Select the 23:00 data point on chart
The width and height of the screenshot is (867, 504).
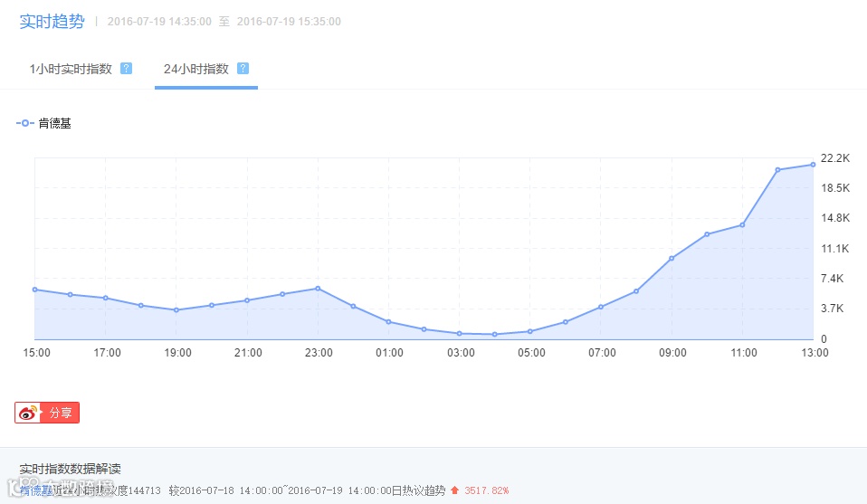pos(318,289)
